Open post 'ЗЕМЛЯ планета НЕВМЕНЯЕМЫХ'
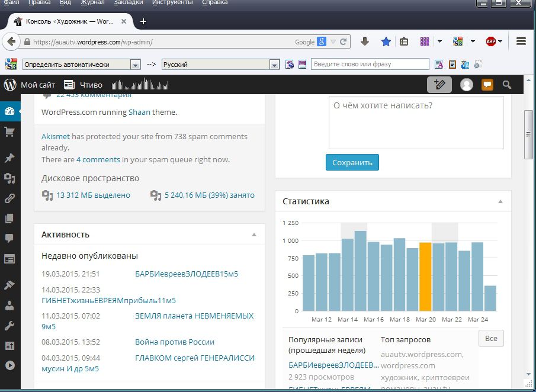 pos(194,316)
